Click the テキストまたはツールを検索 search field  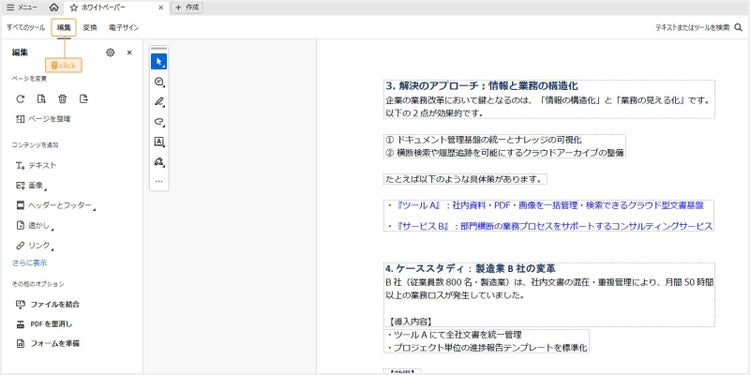692,28
